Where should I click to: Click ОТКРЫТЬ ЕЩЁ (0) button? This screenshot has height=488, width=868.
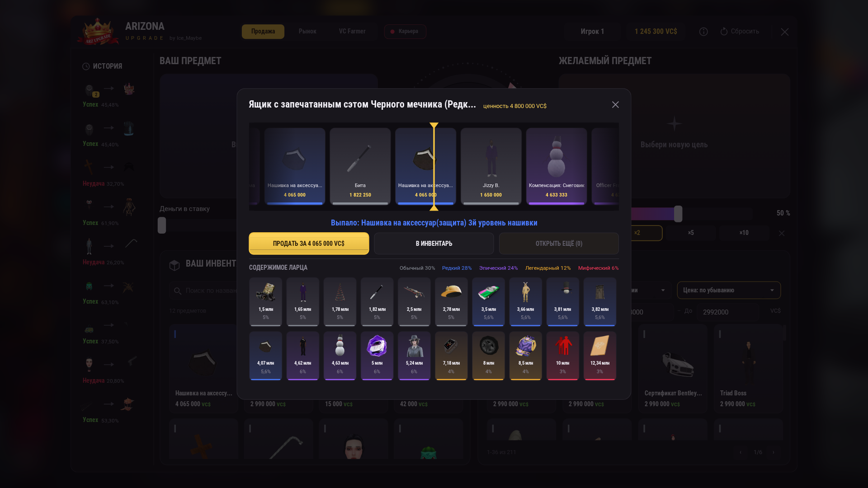coord(559,244)
